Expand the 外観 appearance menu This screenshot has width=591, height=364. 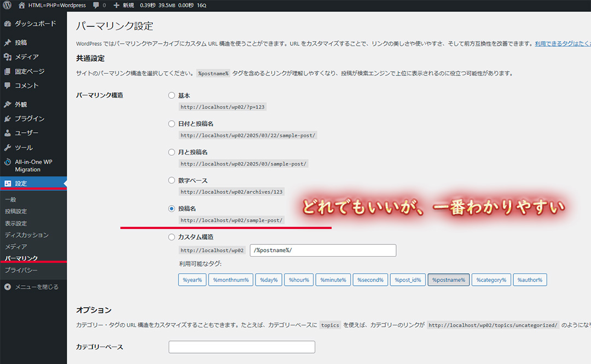pos(21,104)
